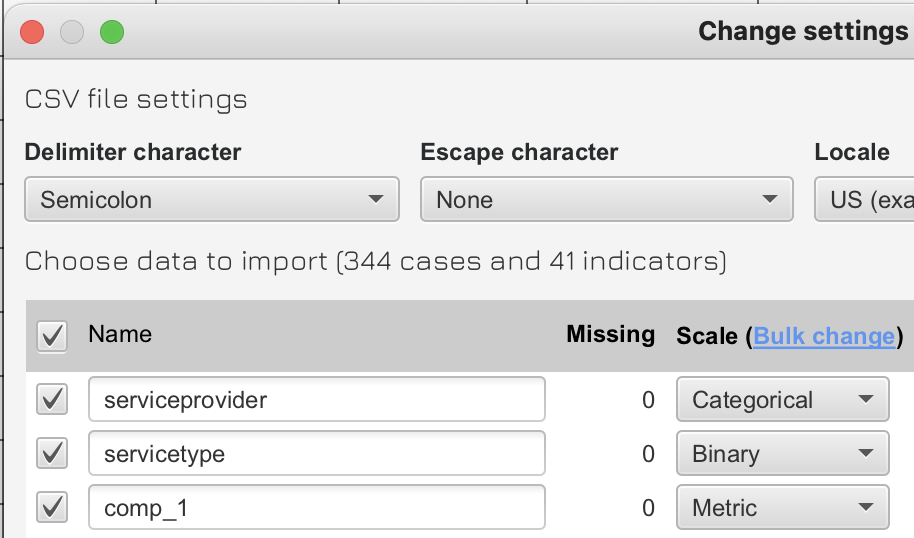Click the Name column header

point(120,334)
